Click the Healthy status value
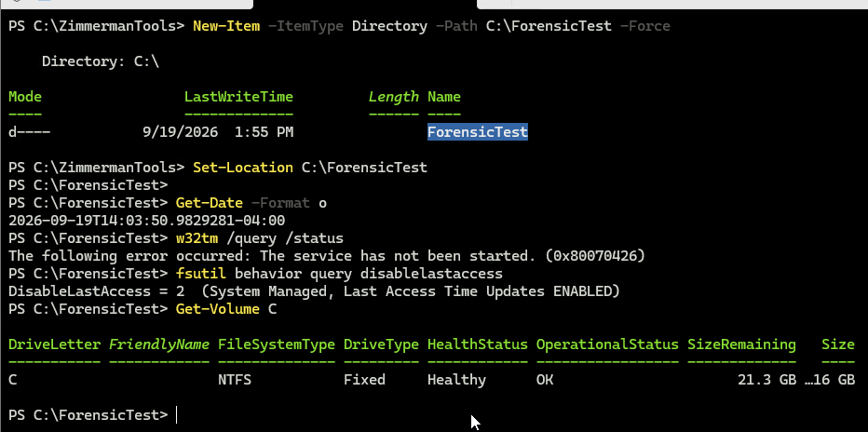 456,380
